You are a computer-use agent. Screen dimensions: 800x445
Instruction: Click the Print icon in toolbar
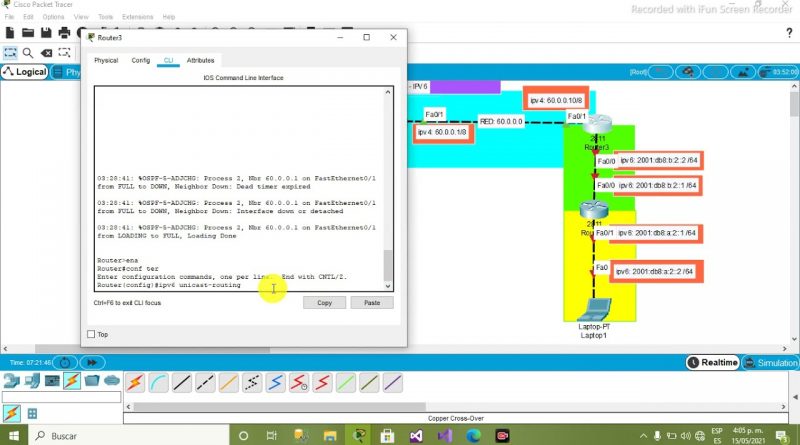pos(64,33)
